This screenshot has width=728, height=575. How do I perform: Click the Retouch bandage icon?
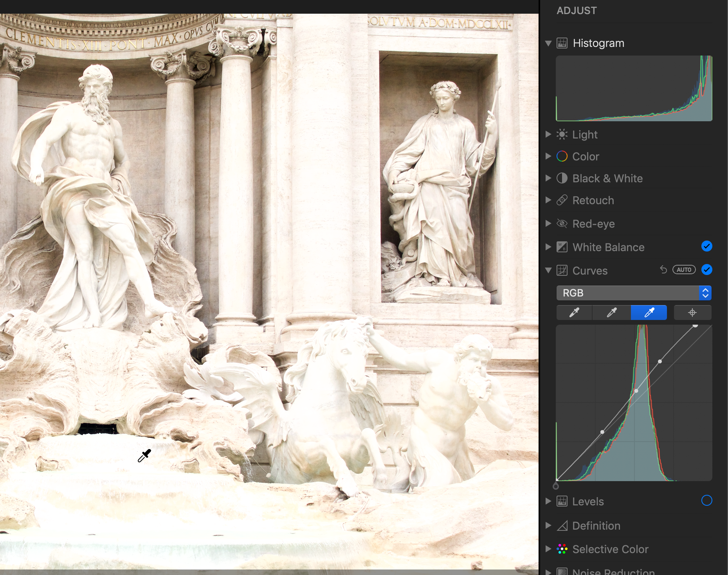coord(562,200)
